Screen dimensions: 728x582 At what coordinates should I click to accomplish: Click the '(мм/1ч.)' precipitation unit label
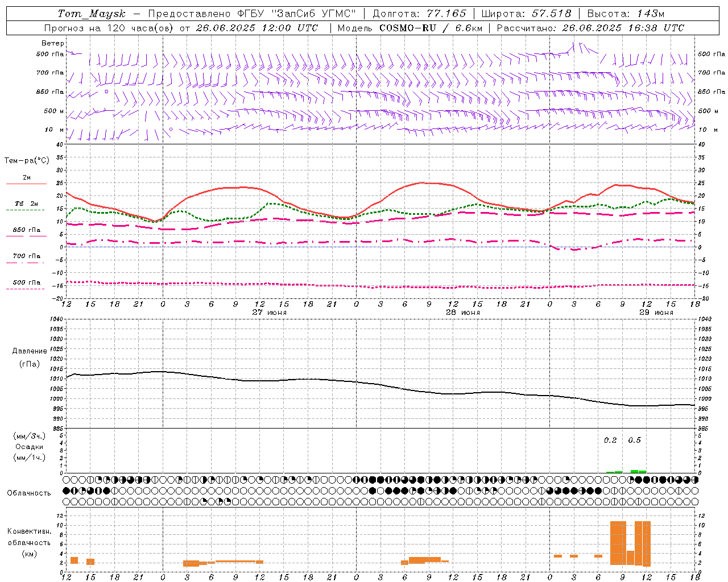click(x=30, y=458)
